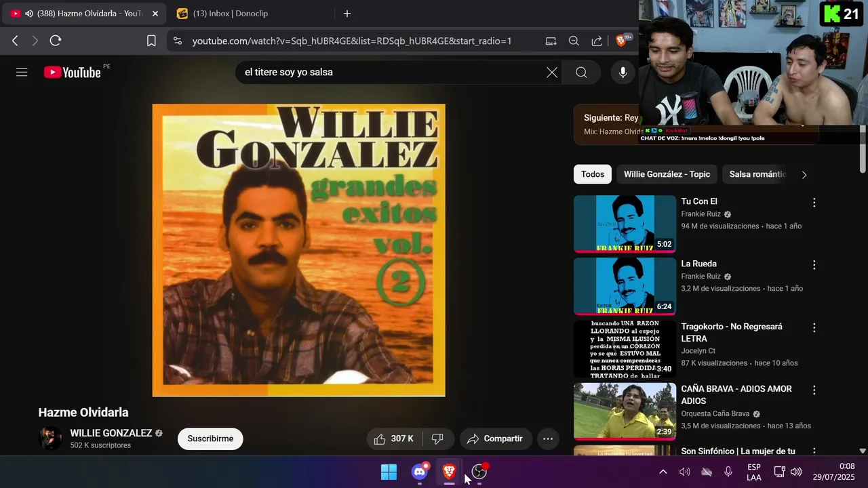Switch the ESP LAA keyboard language

(754, 472)
